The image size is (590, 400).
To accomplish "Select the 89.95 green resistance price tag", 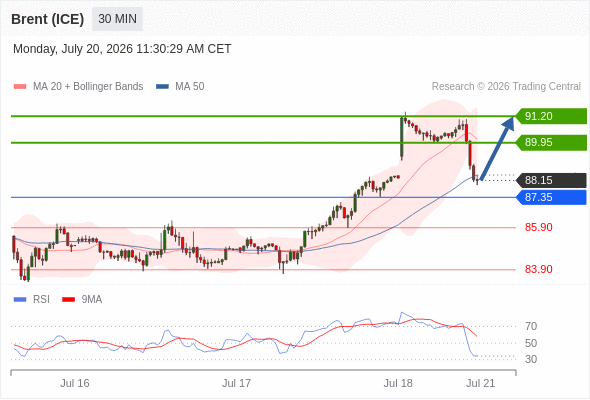I will coord(551,143).
